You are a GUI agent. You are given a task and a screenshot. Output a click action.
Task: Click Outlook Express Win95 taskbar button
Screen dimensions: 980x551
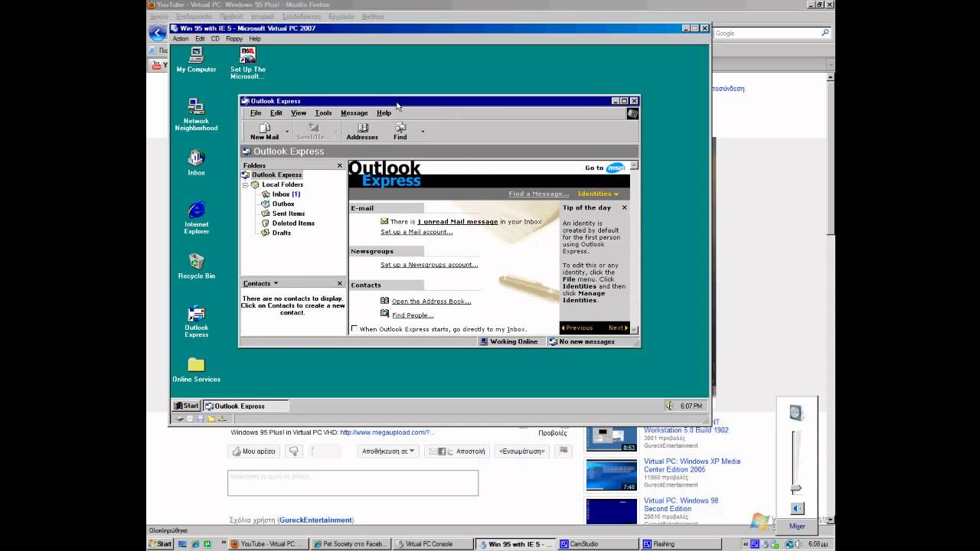pos(246,406)
